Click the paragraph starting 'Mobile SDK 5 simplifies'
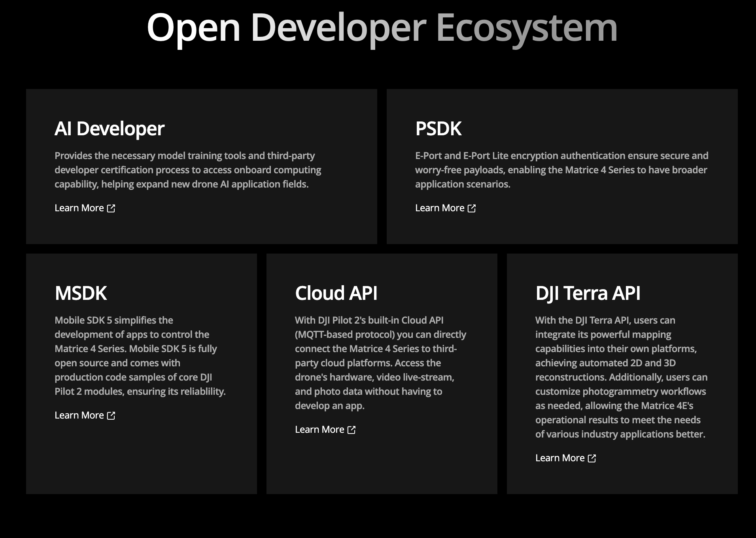This screenshot has width=756, height=538. coord(140,356)
